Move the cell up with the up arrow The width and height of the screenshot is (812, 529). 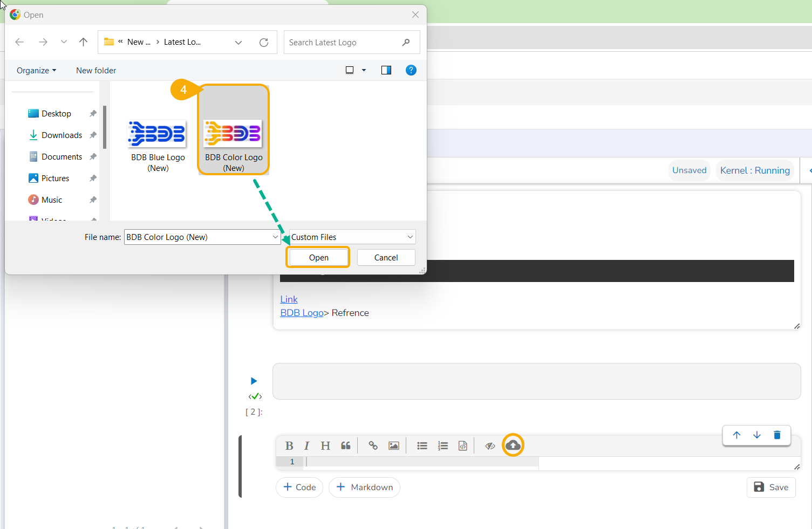[x=736, y=435]
